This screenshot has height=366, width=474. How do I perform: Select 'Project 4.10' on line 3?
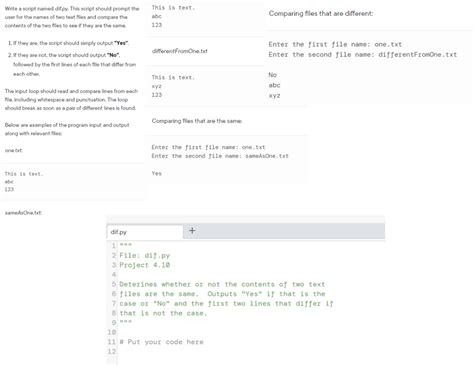(145, 265)
